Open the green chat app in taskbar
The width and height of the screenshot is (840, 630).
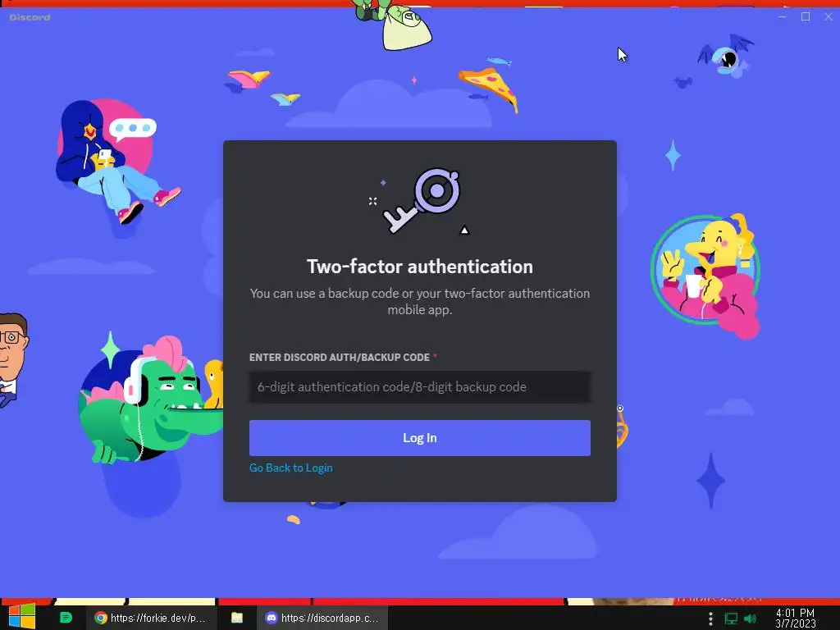point(66,618)
